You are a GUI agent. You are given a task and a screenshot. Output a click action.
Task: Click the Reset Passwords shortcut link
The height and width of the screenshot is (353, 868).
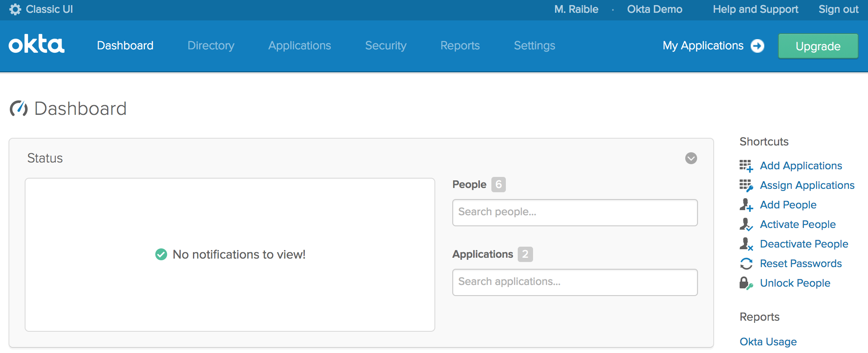801,264
